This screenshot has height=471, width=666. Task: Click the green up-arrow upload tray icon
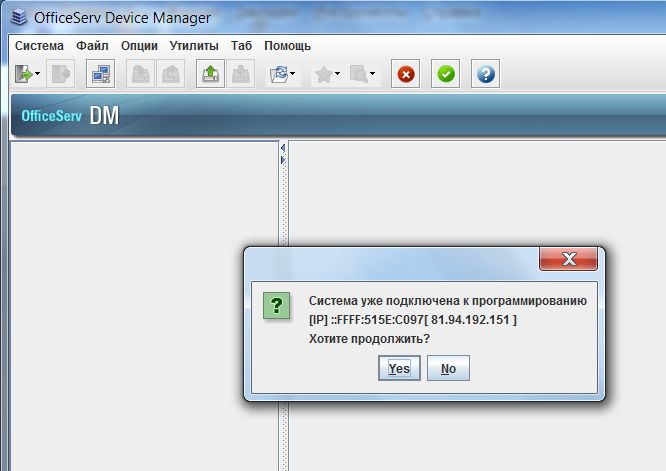[x=210, y=74]
